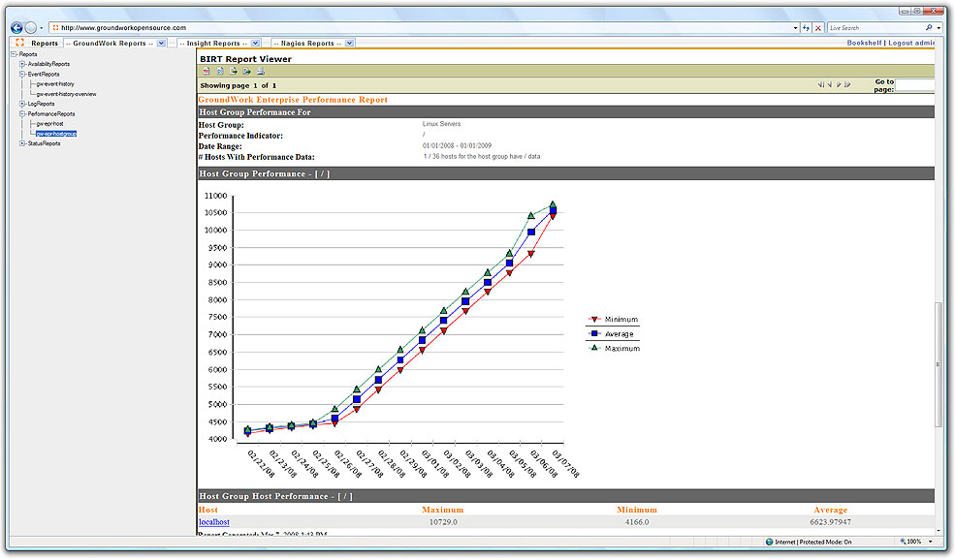955x560 pixels.
Task: Collapse the EventReports tree node
Action: click(x=22, y=75)
